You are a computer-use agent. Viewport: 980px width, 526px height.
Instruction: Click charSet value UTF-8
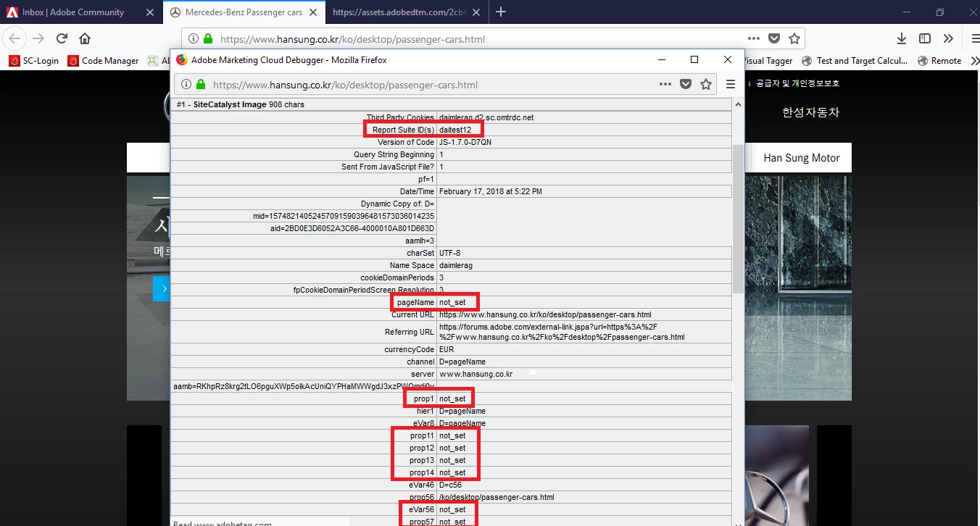pos(449,253)
